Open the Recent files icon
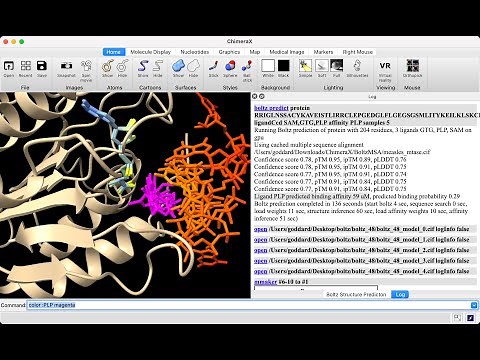 click(26, 66)
